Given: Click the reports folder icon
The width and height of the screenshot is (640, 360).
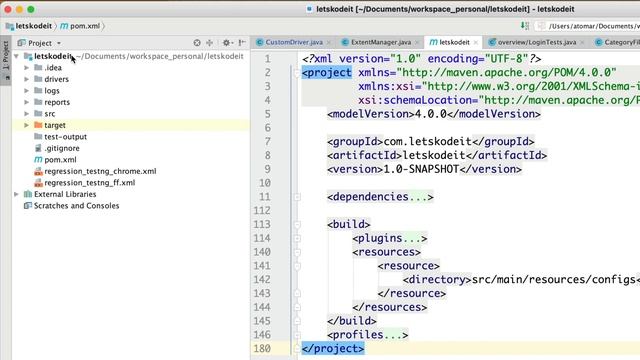Looking at the screenshot, I should (38, 102).
